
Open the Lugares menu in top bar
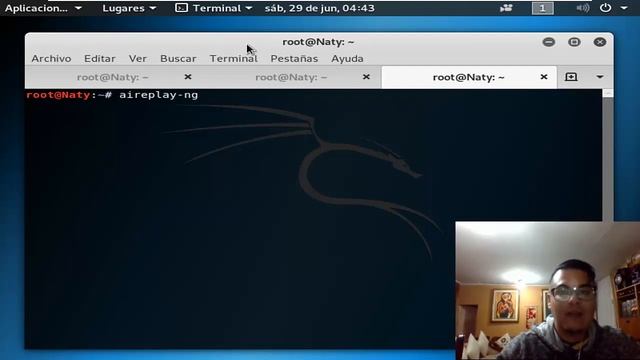coord(129,8)
